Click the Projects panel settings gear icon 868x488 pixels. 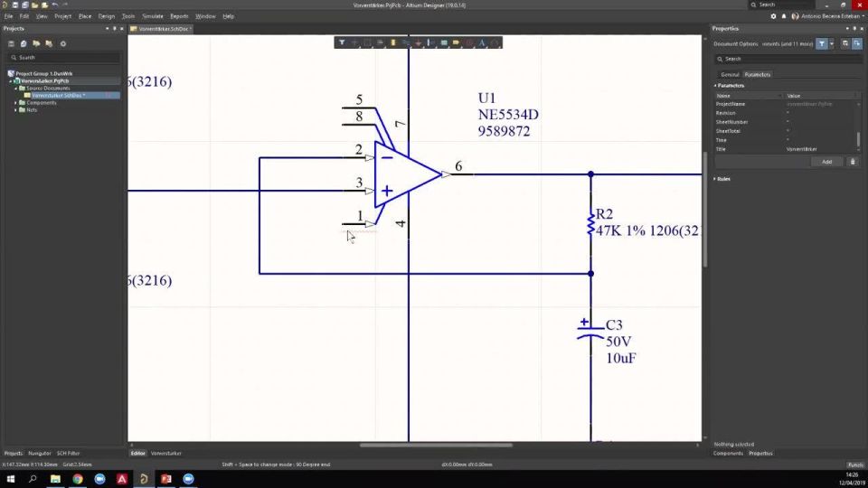click(63, 43)
